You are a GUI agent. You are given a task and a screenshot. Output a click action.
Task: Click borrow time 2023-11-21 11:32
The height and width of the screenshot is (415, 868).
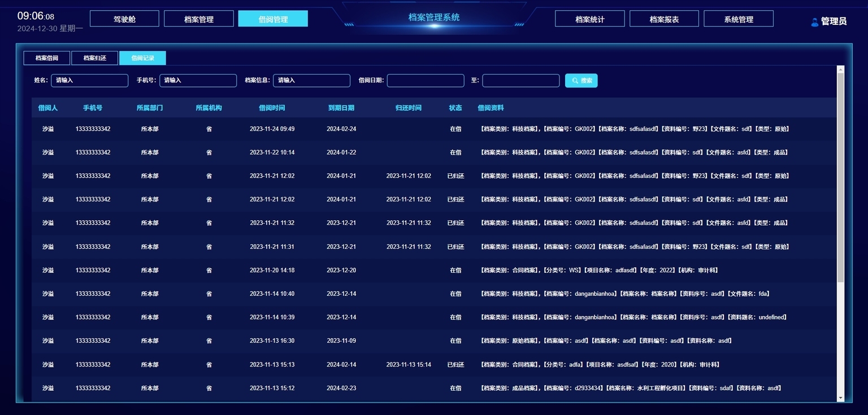pyautogui.click(x=272, y=223)
